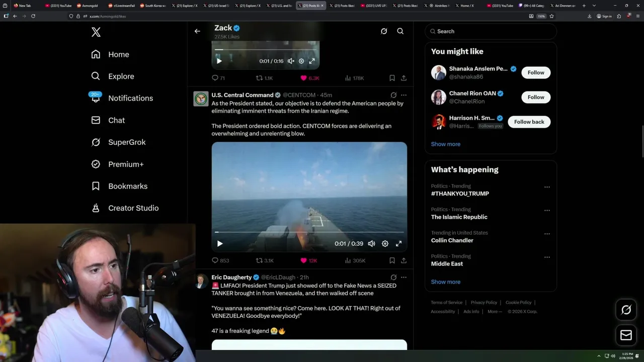Open U.S. Central Command profile avatar

(201, 99)
